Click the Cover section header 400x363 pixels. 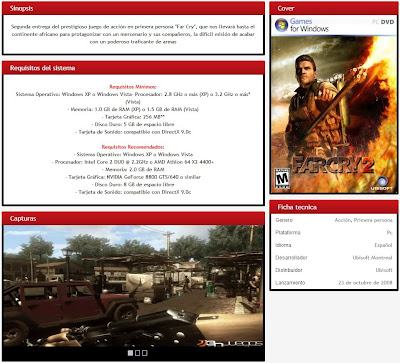[x=334, y=8]
